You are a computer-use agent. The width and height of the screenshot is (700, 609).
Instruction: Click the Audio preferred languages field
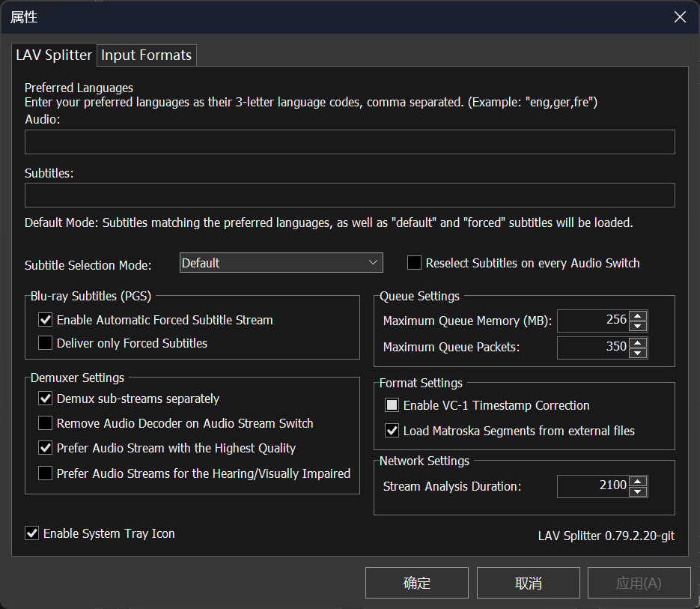tap(350, 142)
